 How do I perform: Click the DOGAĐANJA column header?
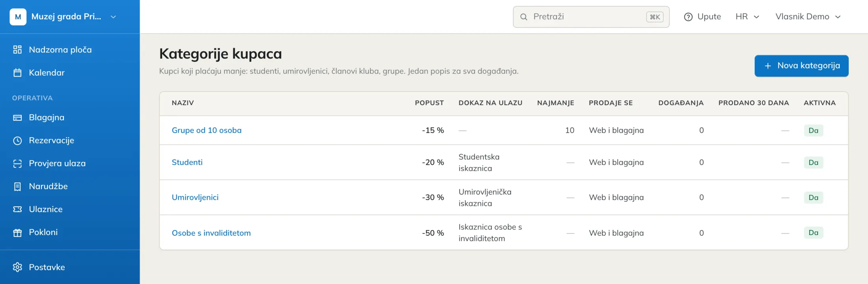[681, 103]
